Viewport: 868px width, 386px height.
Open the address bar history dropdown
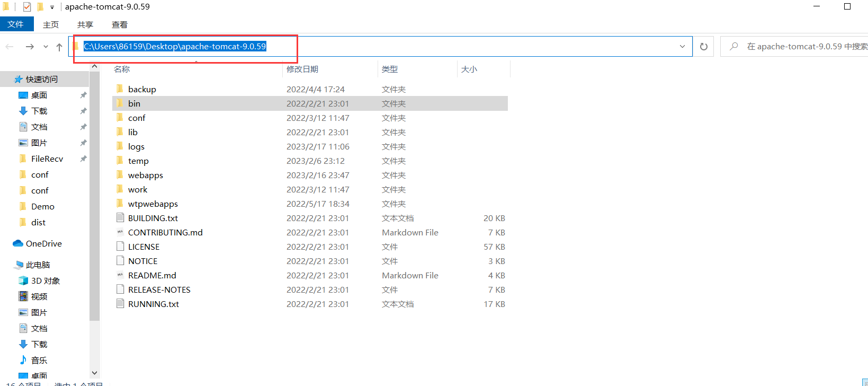pyautogui.click(x=682, y=47)
